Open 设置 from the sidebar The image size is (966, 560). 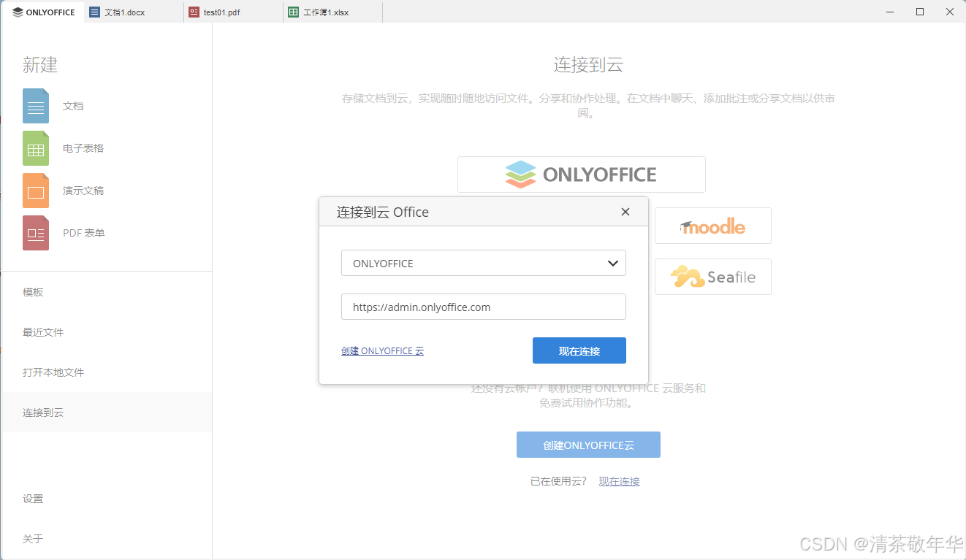point(33,499)
